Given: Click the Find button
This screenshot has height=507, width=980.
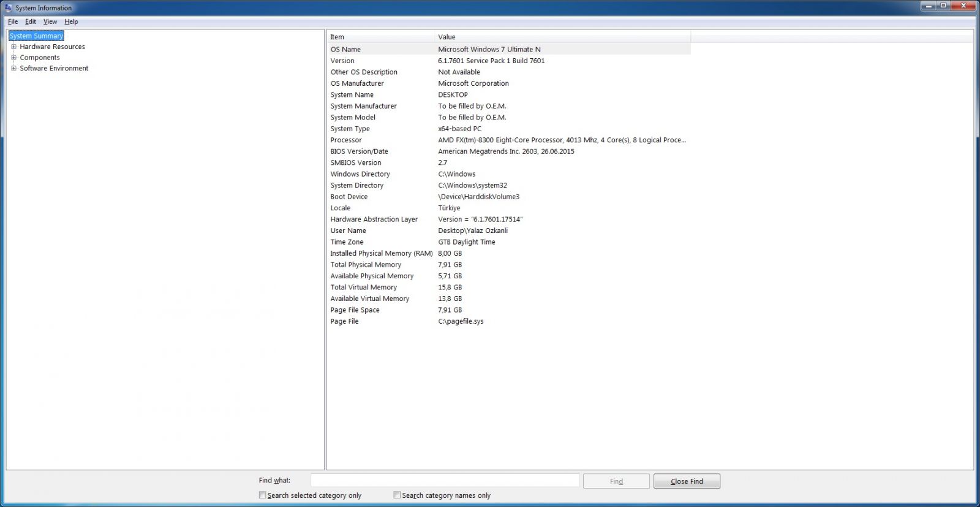Looking at the screenshot, I should (616, 481).
